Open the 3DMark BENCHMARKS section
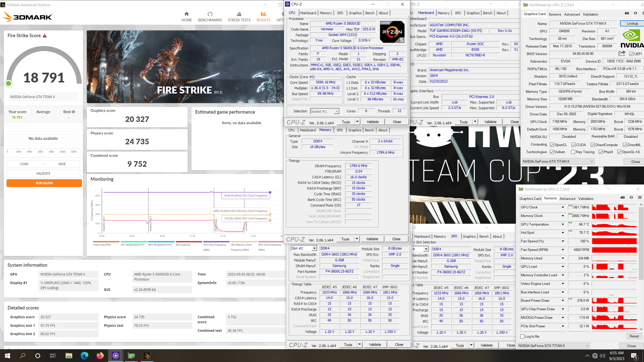Image resolution: width=644 pixels, height=362 pixels. tap(210, 17)
